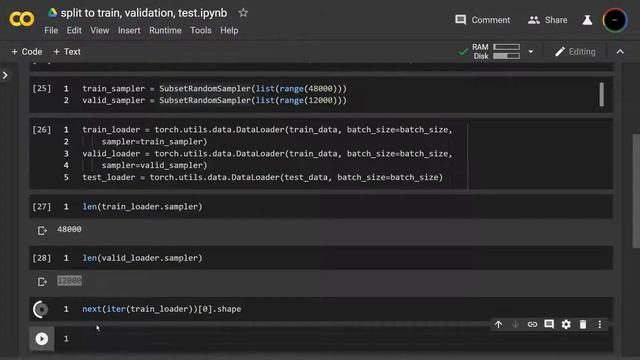Add a new Code cell
The image size is (640, 360).
pos(27,52)
